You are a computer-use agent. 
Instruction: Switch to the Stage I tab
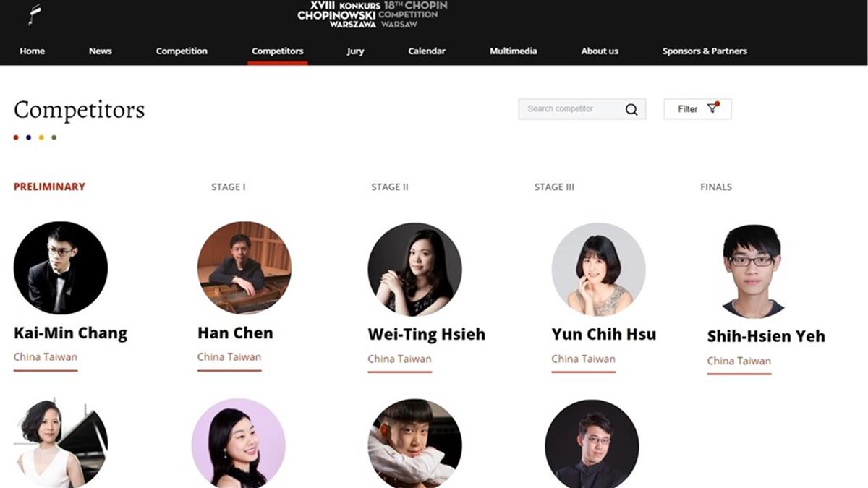pos(229,187)
